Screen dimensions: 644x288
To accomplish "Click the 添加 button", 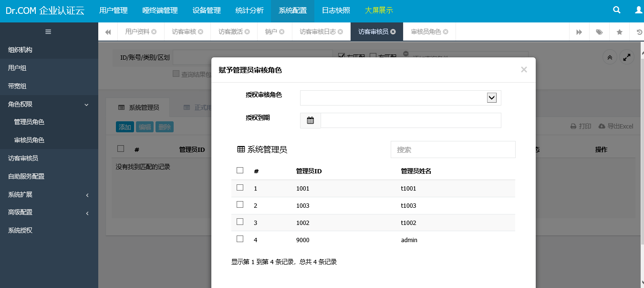I will click(x=125, y=127).
